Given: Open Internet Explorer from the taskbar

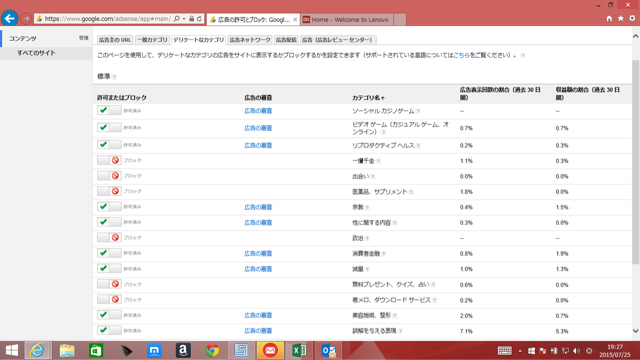Looking at the screenshot, I should tap(37, 350).
